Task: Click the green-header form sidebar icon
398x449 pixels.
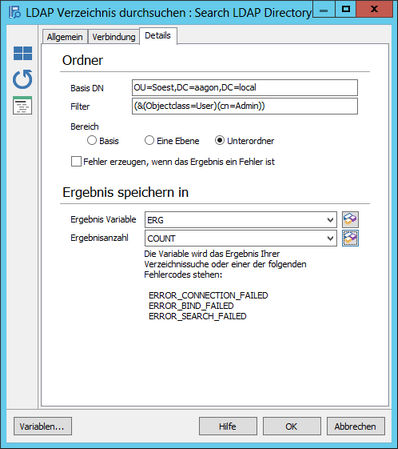Action: 23,106
